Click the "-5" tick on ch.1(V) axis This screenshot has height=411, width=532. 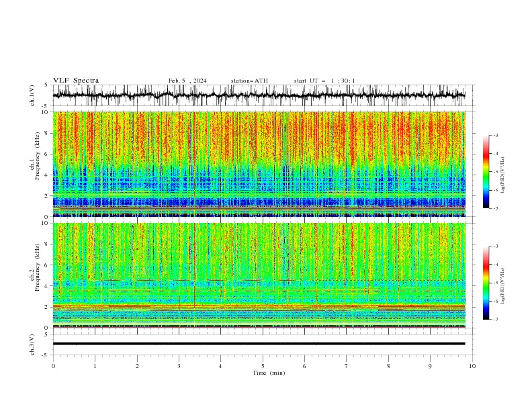[46, 106]
